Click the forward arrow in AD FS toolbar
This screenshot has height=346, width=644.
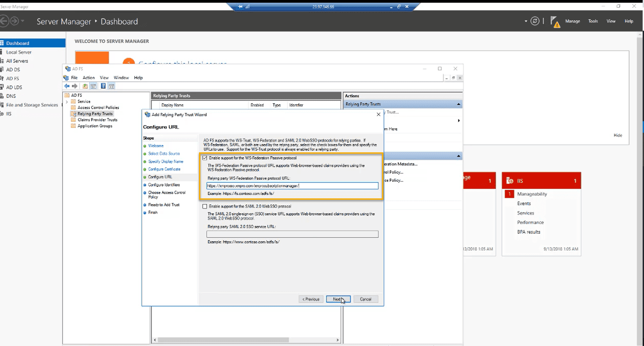click(x=75, y=86)
